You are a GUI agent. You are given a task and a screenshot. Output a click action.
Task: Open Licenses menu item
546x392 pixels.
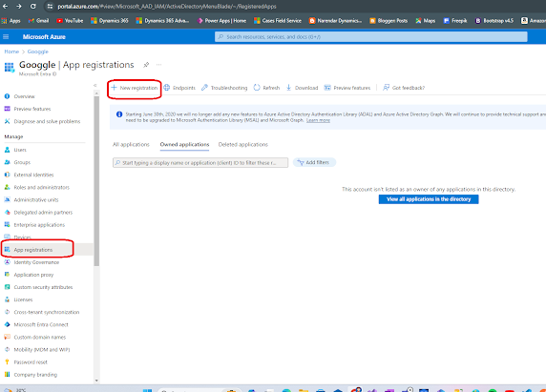[x=23, y=299]
